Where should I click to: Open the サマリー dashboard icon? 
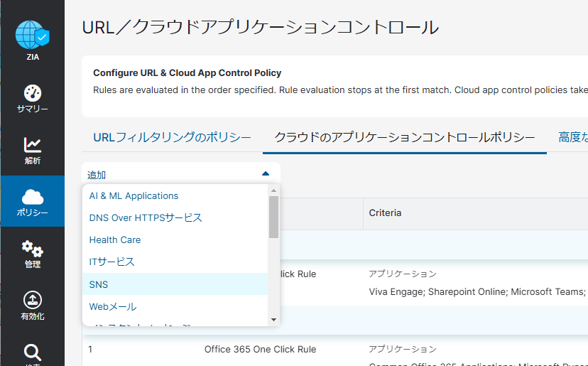33,93
